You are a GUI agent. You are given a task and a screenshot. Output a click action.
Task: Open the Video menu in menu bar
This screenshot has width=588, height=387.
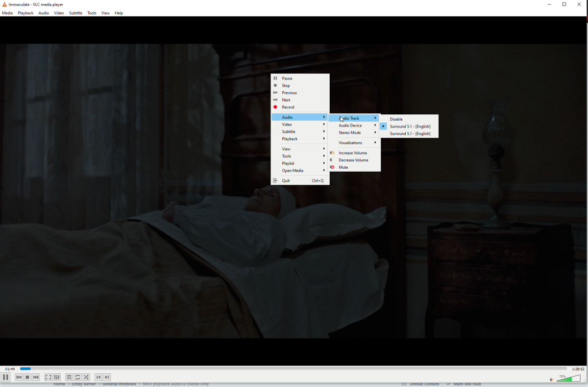pos(59,13)
